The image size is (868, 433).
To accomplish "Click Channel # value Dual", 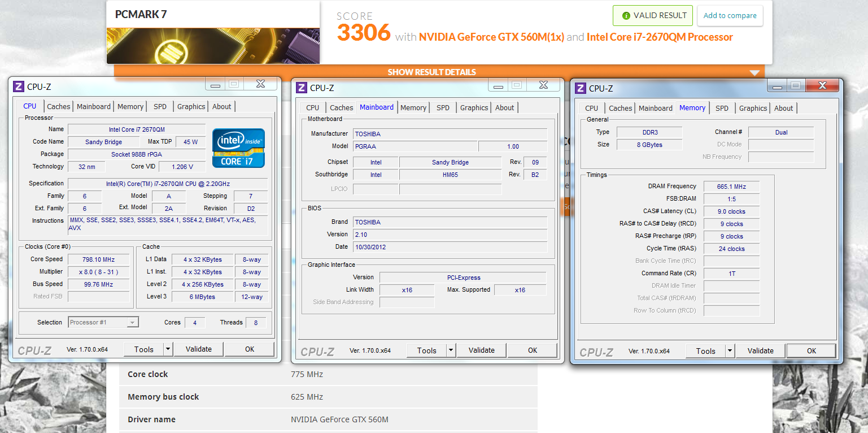I will point(781,132).
